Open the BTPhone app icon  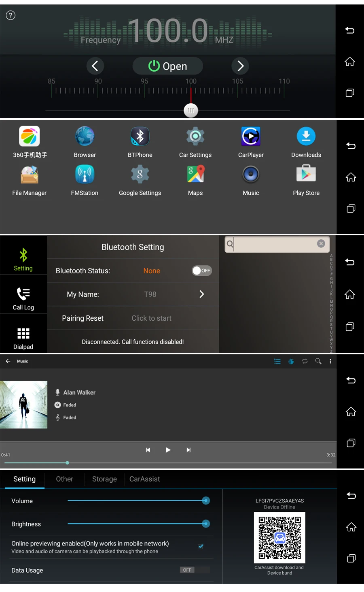point(140,136)
